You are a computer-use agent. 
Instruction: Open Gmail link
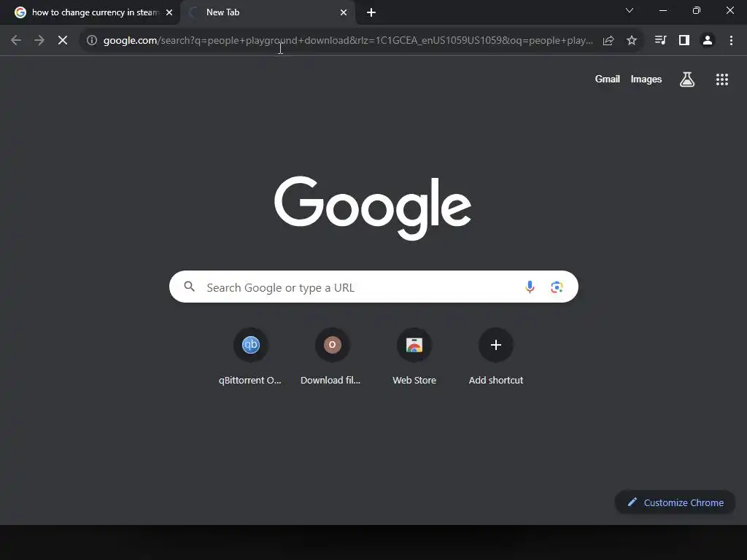(608, 79)
